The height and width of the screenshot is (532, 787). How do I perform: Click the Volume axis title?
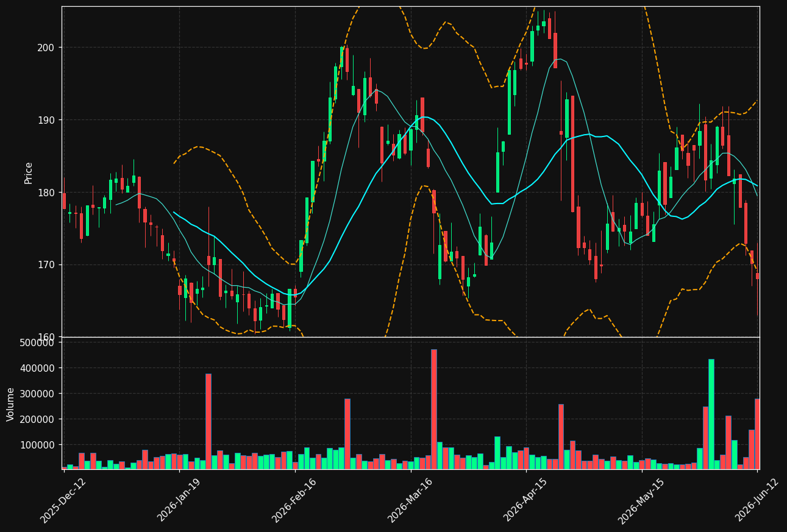point(11,404)
